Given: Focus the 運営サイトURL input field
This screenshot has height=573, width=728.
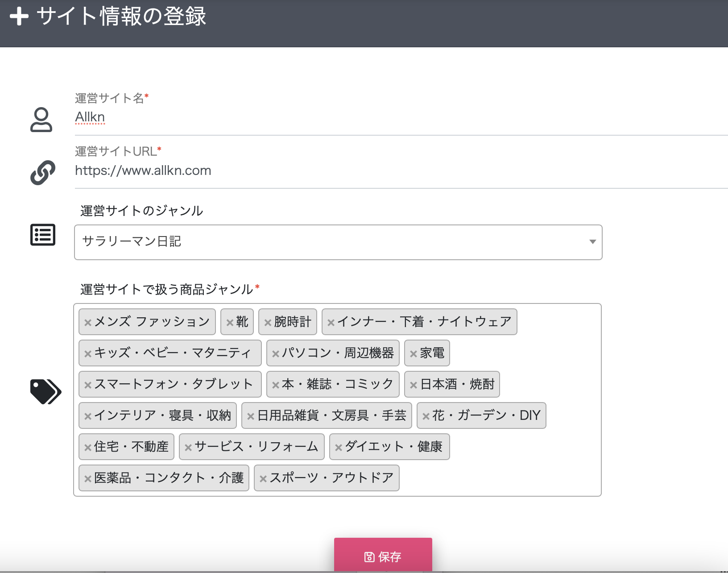Looking at the screenshot, I should (401, 170).
